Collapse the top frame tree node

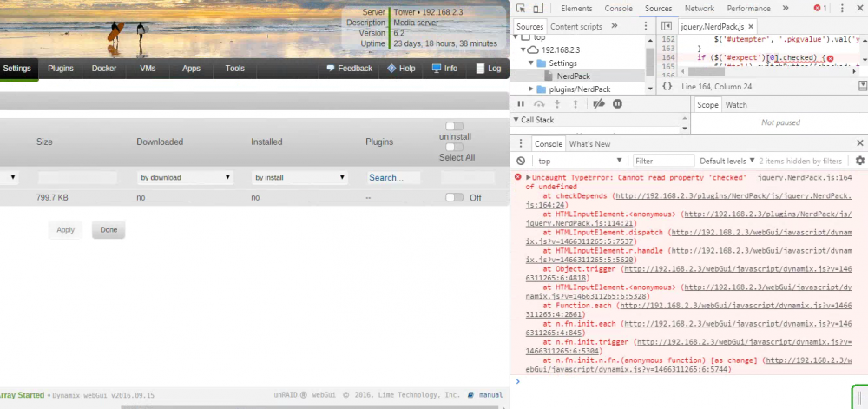tap(516, 37)
